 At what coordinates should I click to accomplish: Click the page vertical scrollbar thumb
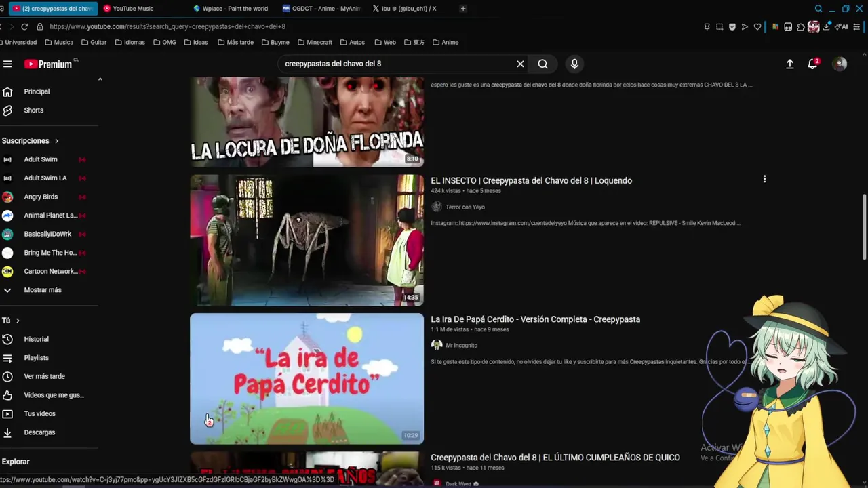(x=865, y=226)
